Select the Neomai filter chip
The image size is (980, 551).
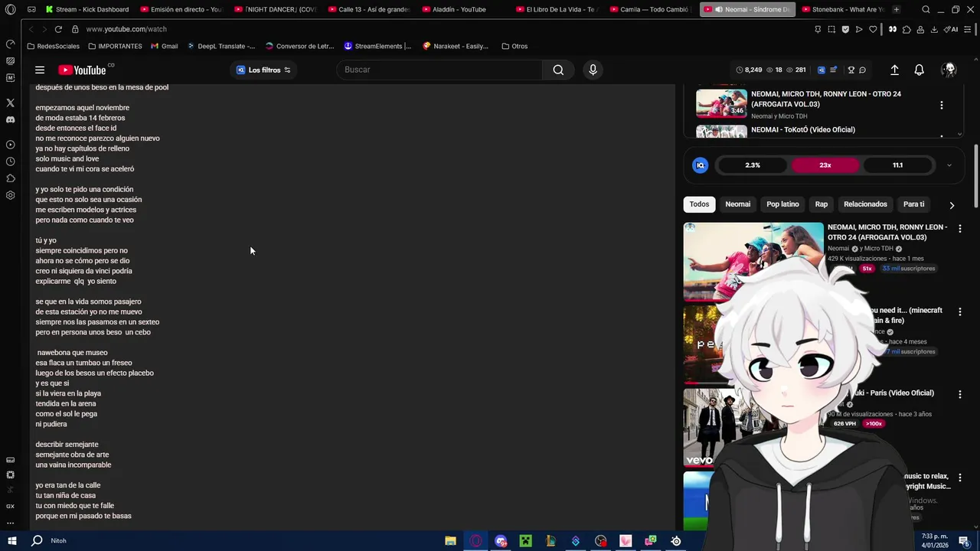[738, 204]
